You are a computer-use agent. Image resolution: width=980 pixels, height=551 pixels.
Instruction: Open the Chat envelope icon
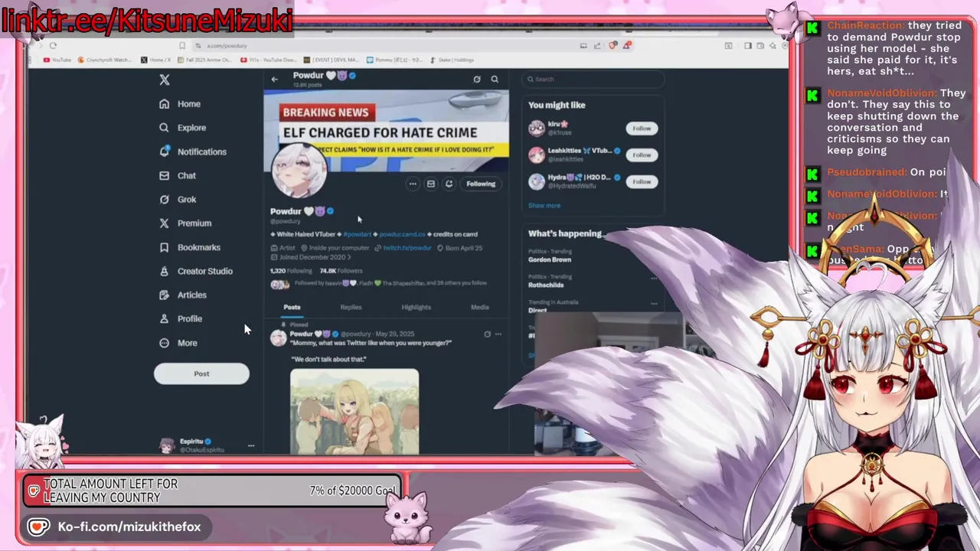pos(164,175)
